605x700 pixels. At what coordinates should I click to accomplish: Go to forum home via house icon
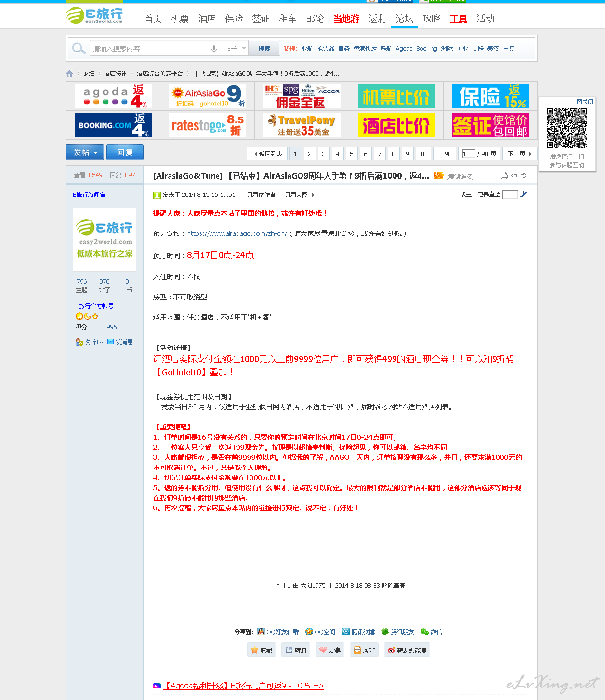point(69,74)
